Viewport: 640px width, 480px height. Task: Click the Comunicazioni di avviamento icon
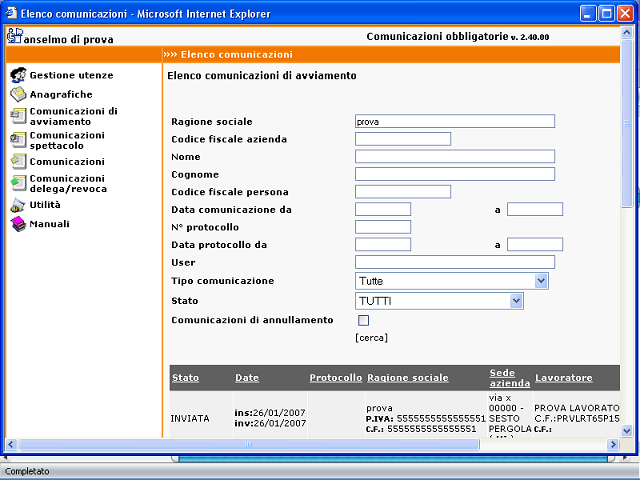click(18, 116)
